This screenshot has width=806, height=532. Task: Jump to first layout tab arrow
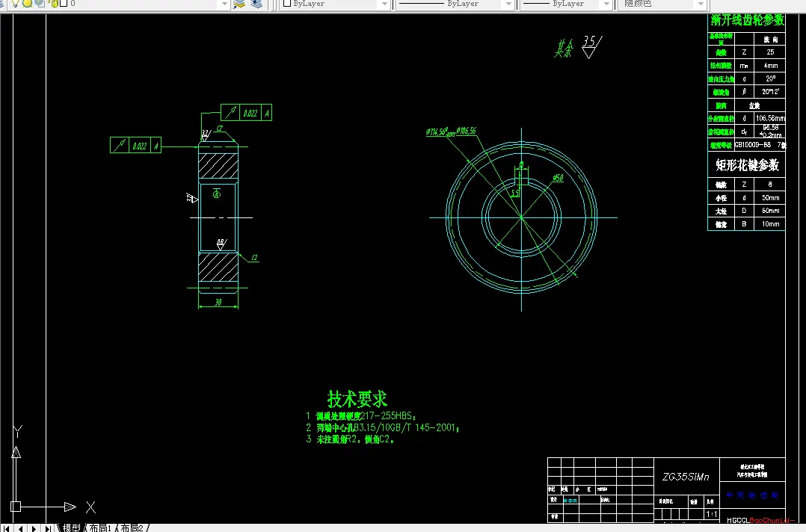[x=6, y=528]
